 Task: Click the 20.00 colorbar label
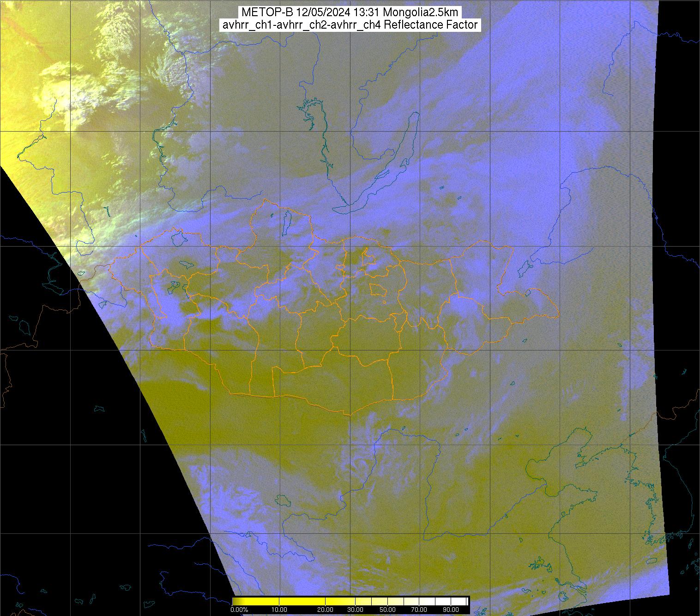click(326, 610)
